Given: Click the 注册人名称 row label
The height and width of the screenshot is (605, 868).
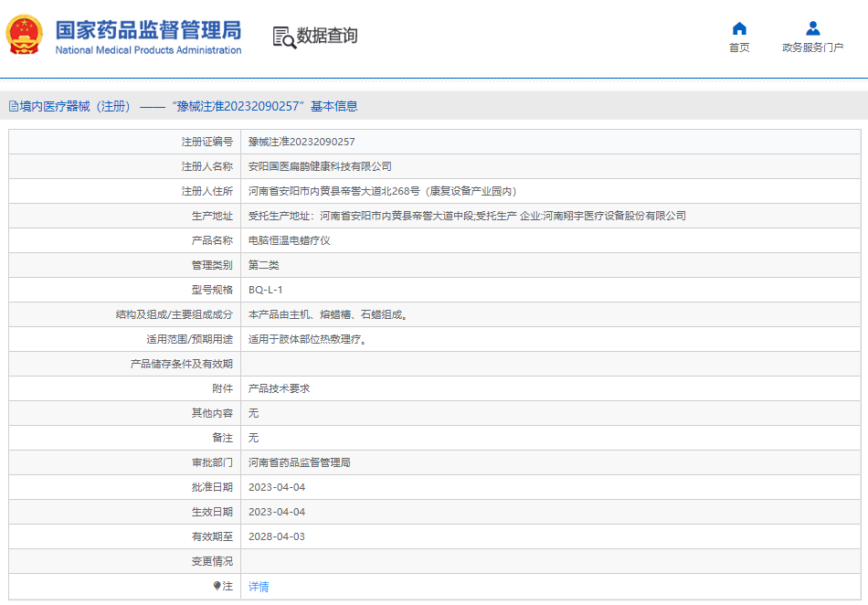Looking at the screenshot, I should [207, 166].
